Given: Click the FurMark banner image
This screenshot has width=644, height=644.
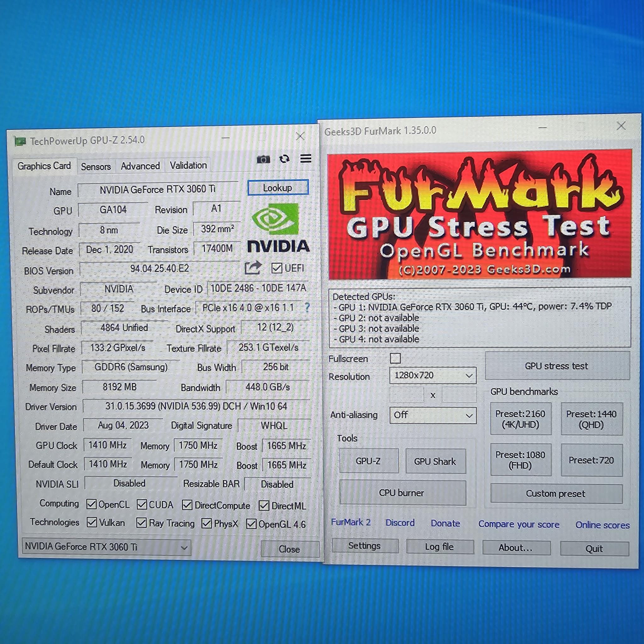Looking at the screenshot, I should click(x=480, y=215).
